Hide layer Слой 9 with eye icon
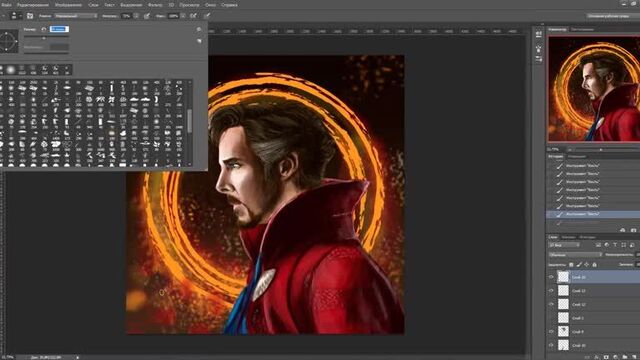640x360 pixels. coord(551,331)
